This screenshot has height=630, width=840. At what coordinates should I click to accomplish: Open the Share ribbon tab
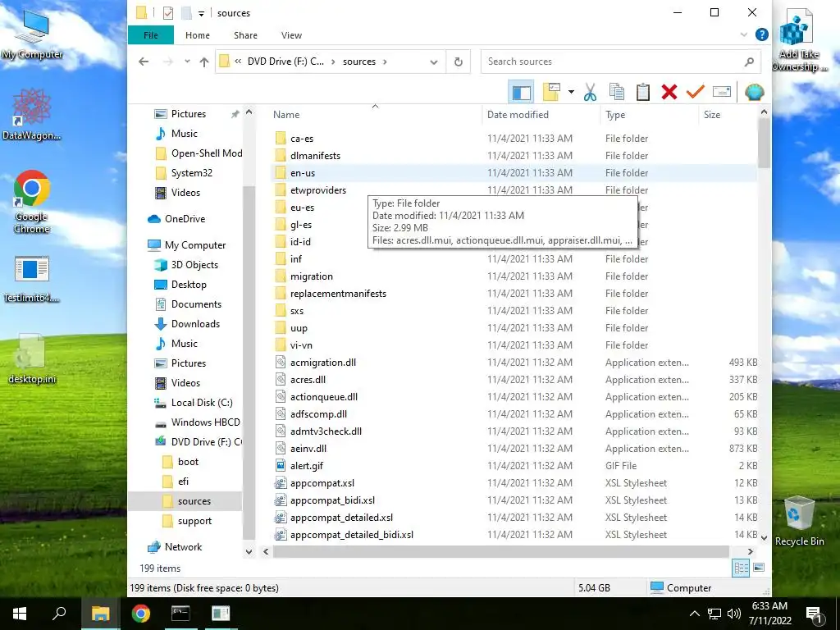coord(245,34)
